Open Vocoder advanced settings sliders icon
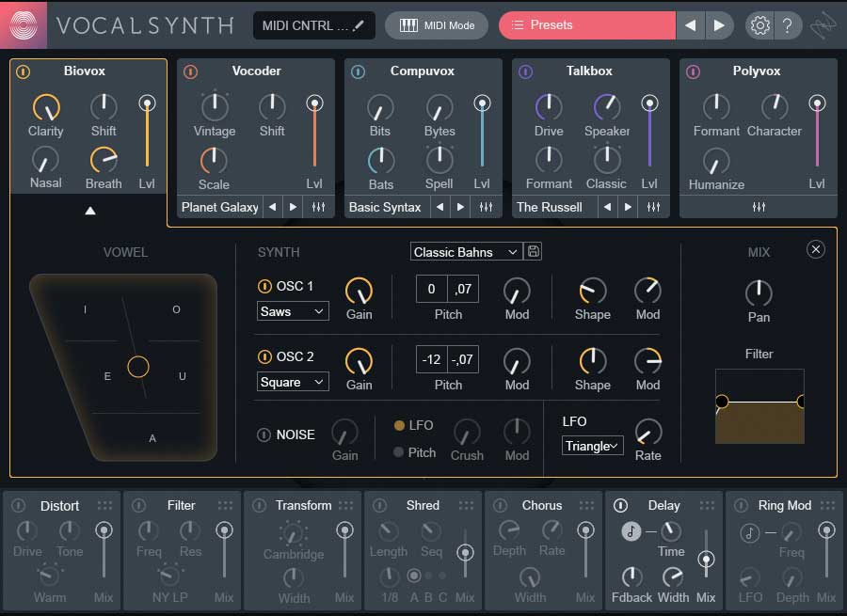Screen dimensions: 847x616 (x=318, y=207)
